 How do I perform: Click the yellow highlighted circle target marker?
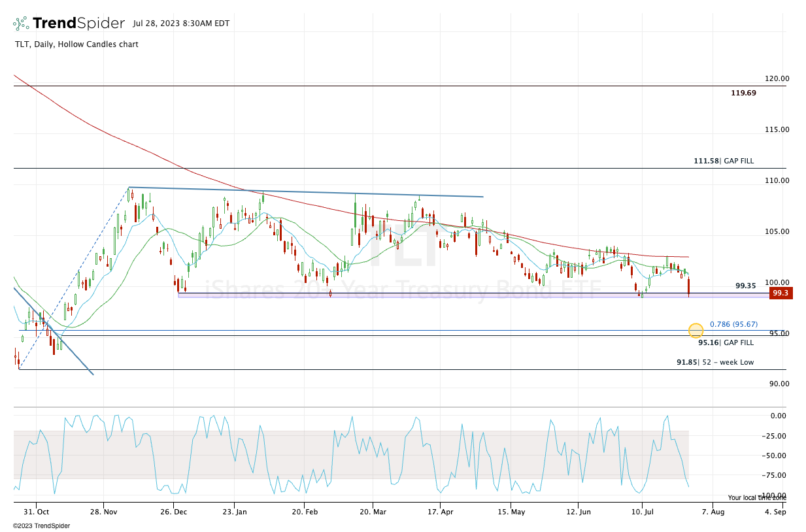pos(696,331)
